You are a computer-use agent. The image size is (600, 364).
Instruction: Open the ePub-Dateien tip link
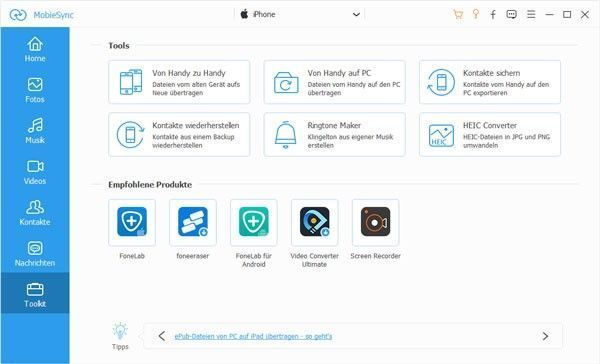pos(253,336)
